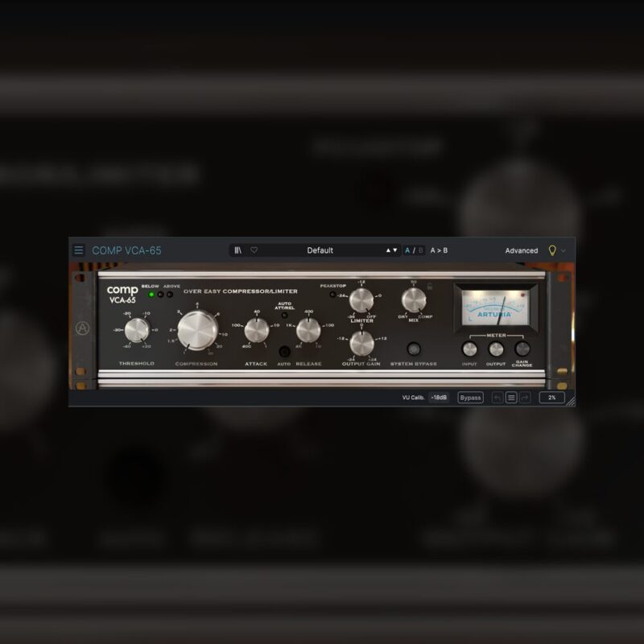Click the undo arrow icon
The height and width of the screenshot is (644, 644).
tap(497, 398)
